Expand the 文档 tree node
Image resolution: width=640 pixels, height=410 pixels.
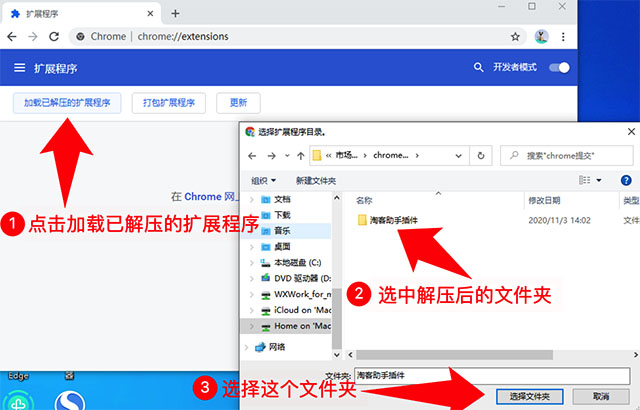point(252,199)
